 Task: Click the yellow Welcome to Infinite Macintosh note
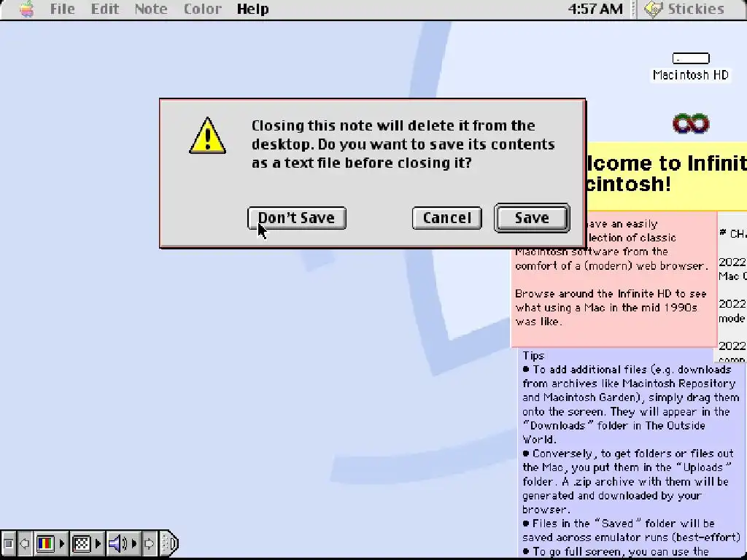(x=666, y=175)
